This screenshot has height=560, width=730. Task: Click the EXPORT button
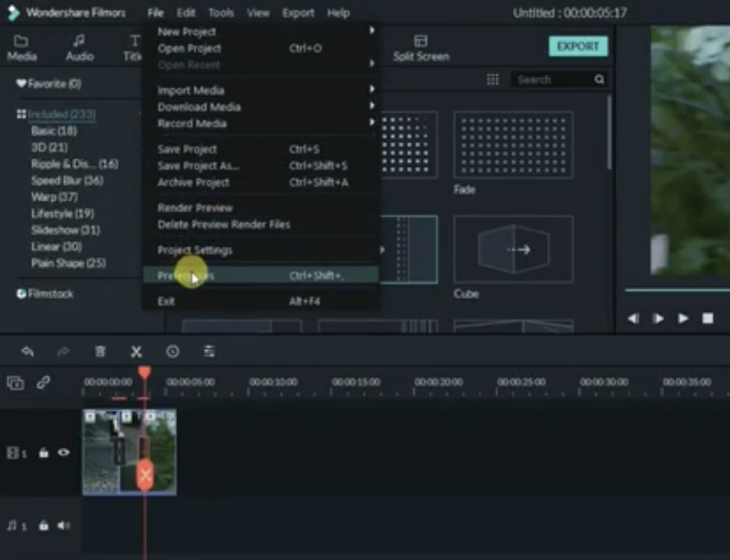click(578, 47)
